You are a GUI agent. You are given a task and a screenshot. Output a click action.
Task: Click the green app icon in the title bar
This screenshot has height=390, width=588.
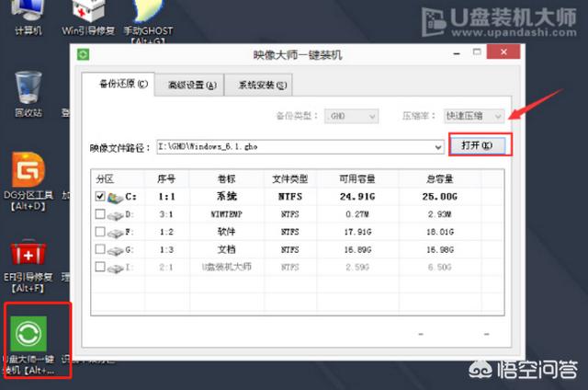click(85, 55)
